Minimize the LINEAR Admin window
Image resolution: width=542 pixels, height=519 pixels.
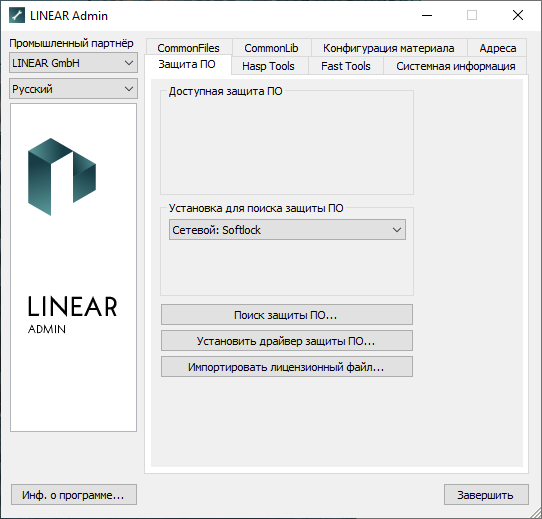427,16
